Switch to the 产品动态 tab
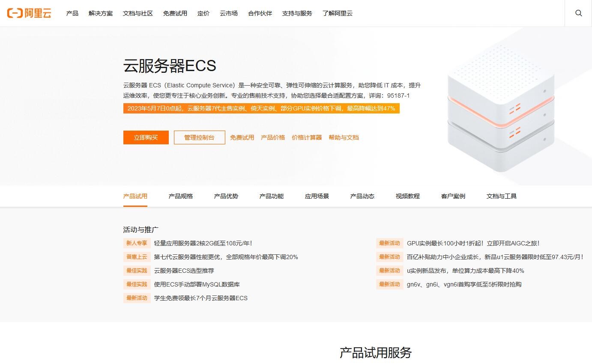Image resolution: width=592 pixels, height=364 pixels. 362,196
